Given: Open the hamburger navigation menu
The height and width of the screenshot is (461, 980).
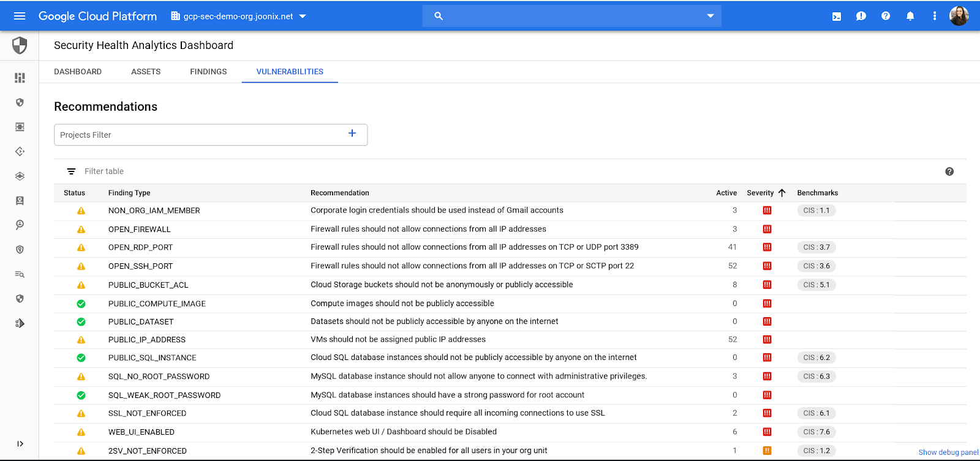Looking at the screenshot, I should pos(20,16).
